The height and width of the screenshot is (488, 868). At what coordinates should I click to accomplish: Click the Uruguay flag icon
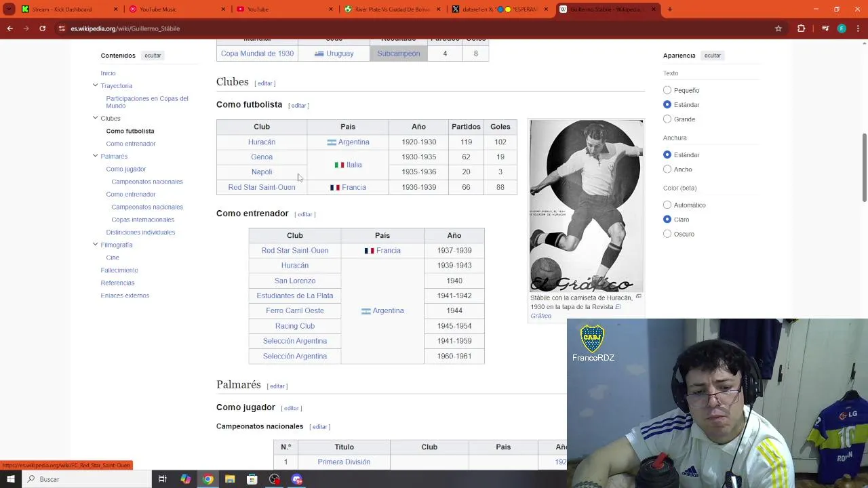click(x=319, y=54)
